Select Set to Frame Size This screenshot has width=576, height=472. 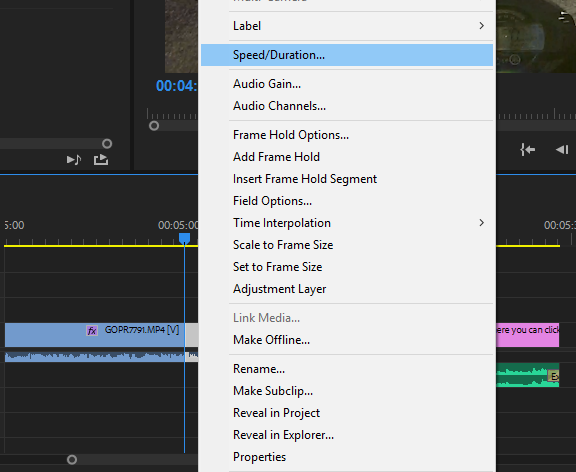tap(347, 267)
